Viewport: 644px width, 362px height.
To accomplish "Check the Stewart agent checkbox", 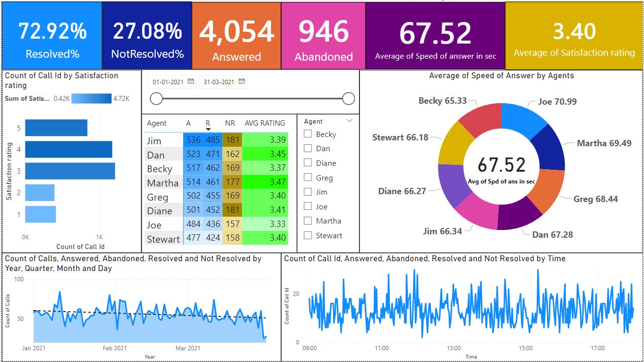I will 308,235.
